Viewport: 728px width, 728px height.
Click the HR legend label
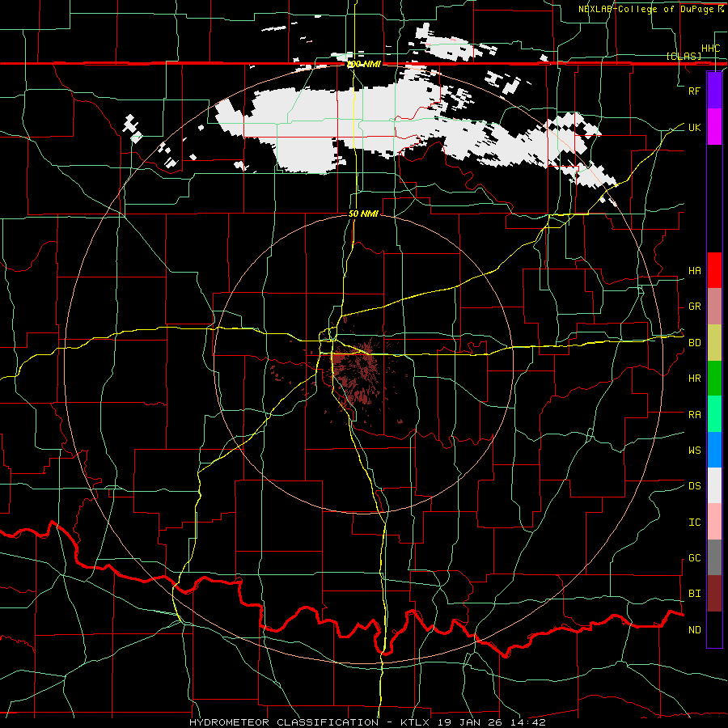point(694,379)
